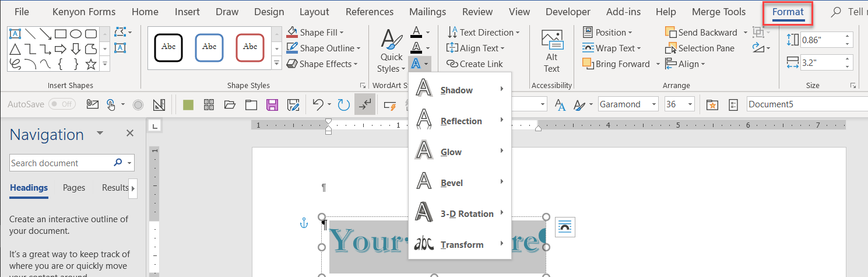The width and height of the screenshot is (868, 277).
Task: Toggle the AutoSave switch
Action: tap(62, 104)
